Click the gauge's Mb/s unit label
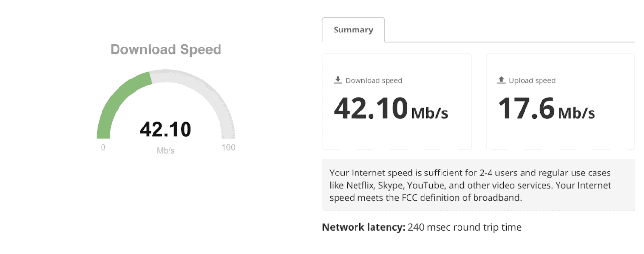This screenshot has height=254, width=644. coord(166,151)
